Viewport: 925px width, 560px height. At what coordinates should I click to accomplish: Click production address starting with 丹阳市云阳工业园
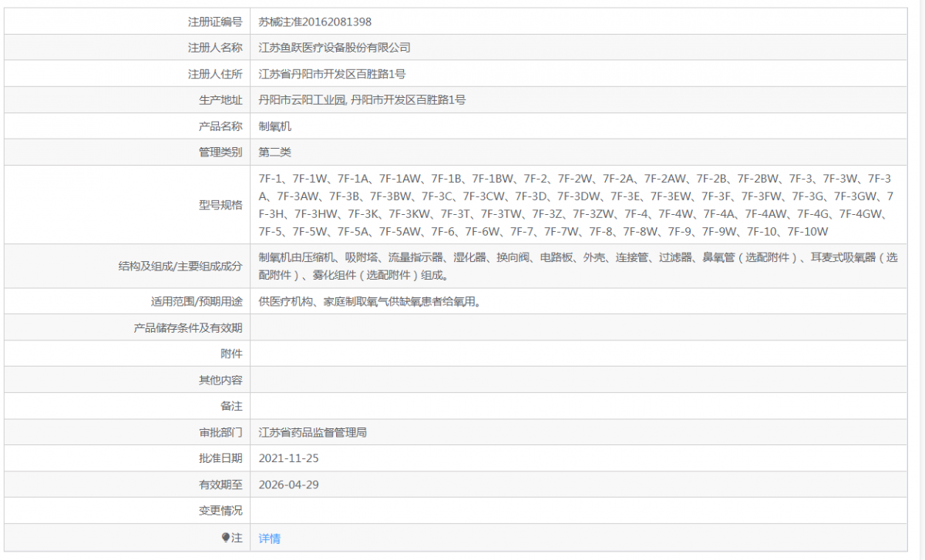(x=362, y=100)
